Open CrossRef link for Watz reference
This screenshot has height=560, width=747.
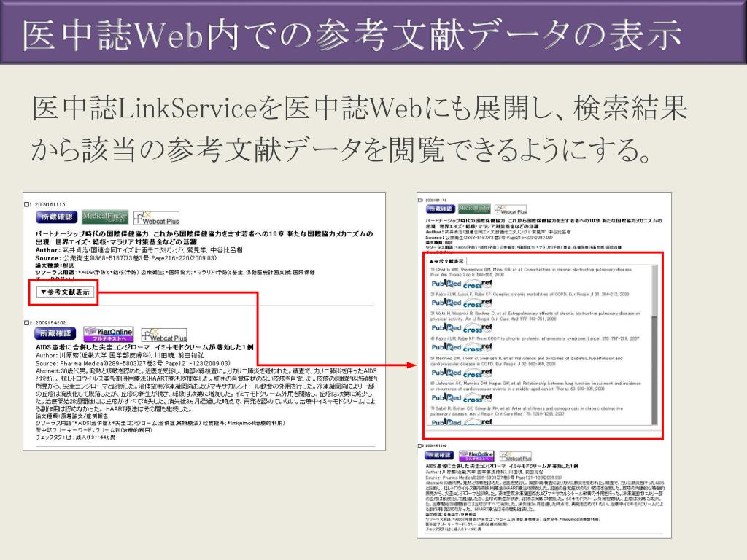click(477, 328)
